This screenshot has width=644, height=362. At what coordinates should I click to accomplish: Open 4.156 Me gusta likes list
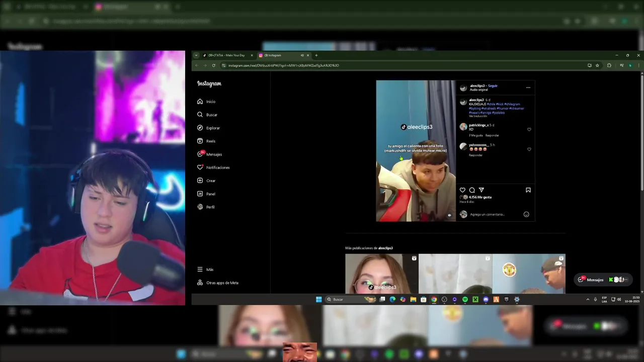pos(480,197)
